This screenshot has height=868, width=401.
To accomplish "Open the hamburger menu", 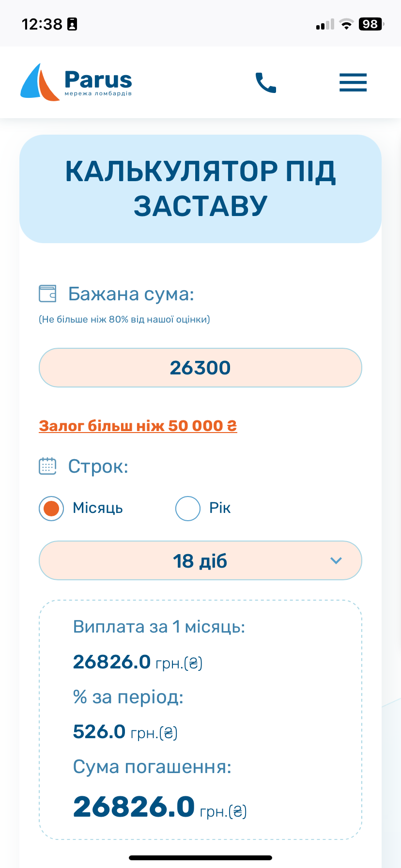I will click(353, 82).
